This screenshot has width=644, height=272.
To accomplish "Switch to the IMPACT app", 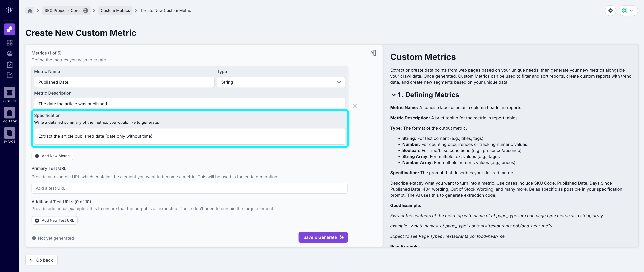I will coord(10,135).
